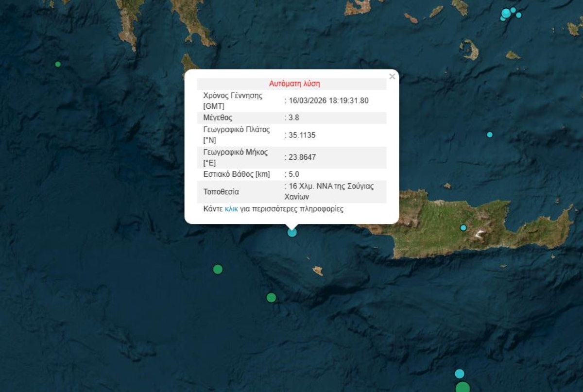Click the longitude value 23.8647
The height and width of the screenshot is (392, 583).
[x=302, y=157]
